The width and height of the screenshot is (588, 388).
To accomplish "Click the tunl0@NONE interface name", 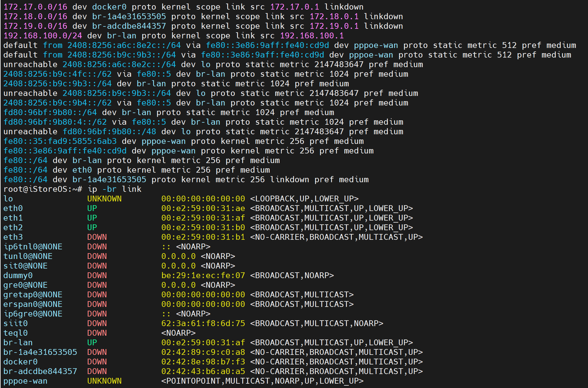I will tap(28, 256).
